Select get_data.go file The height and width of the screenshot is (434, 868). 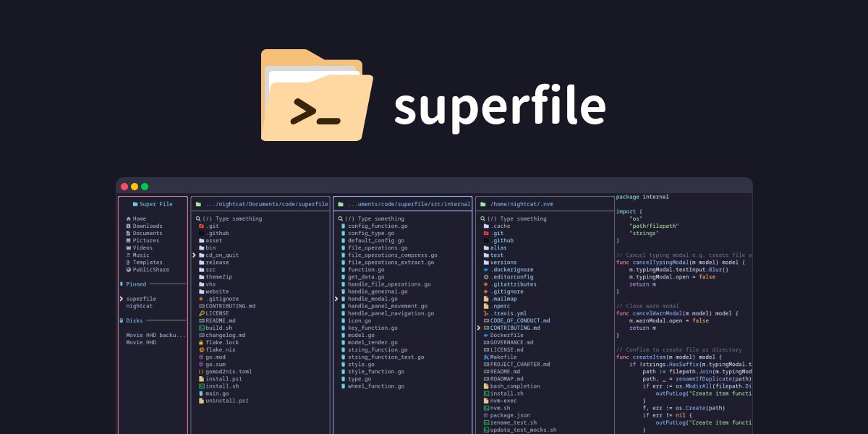(362, 276)
